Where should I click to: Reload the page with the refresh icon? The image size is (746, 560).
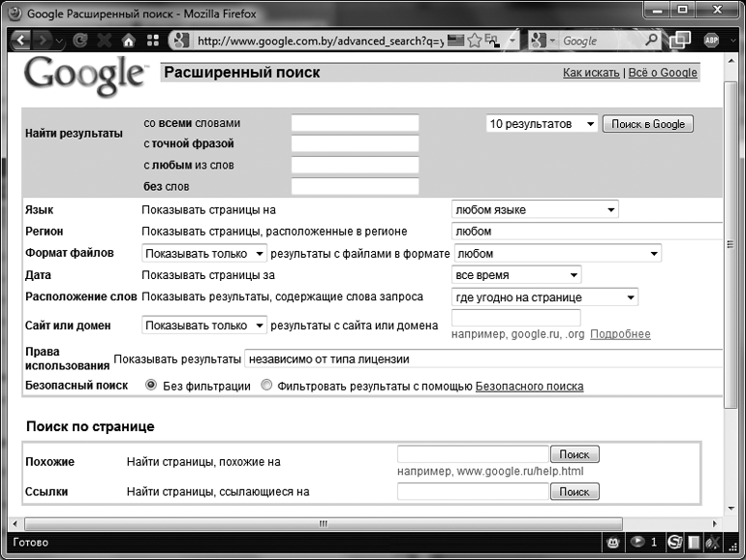(79, 41)
